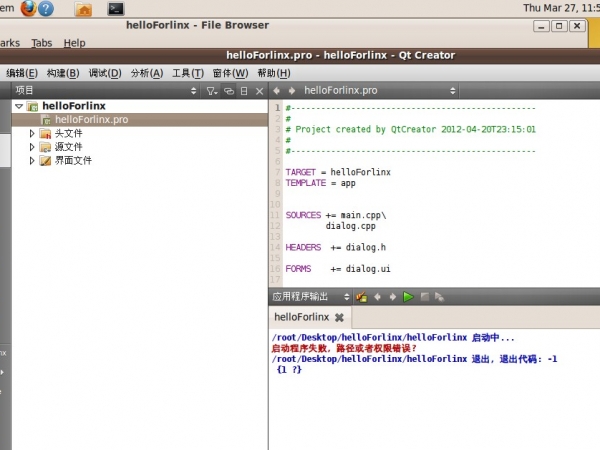Go to previous item in output pane

pyautogui.click(x=377, y=297)
